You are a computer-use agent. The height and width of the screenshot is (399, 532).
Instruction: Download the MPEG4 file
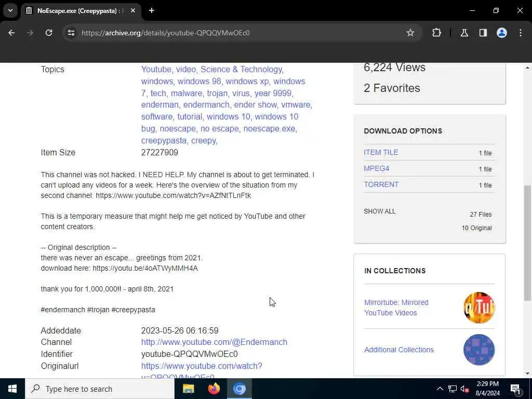(376, 168)
